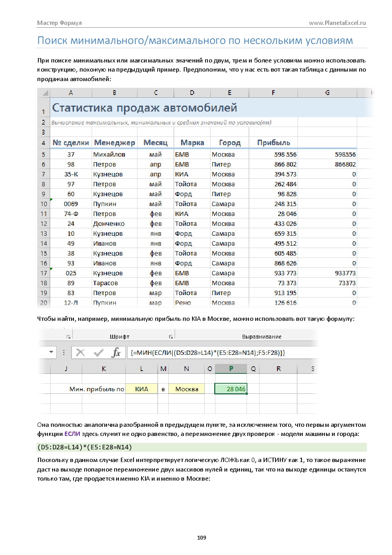
Task: Click the profit cell 913 195
Action: click(x=273, y=293)
